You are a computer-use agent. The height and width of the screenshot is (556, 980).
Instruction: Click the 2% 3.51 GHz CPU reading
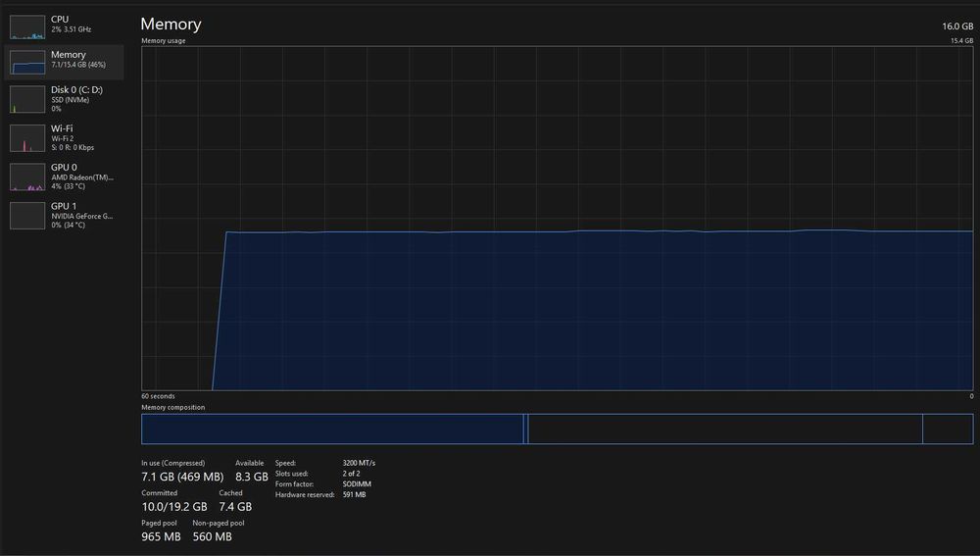(72, 29)
